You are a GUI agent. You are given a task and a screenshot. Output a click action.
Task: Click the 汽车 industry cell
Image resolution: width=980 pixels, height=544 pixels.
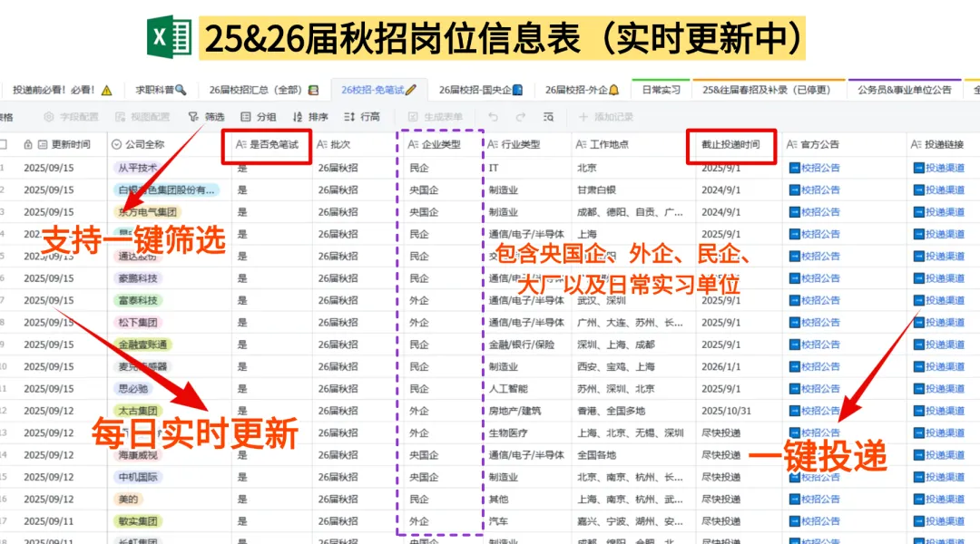point(499,521)
